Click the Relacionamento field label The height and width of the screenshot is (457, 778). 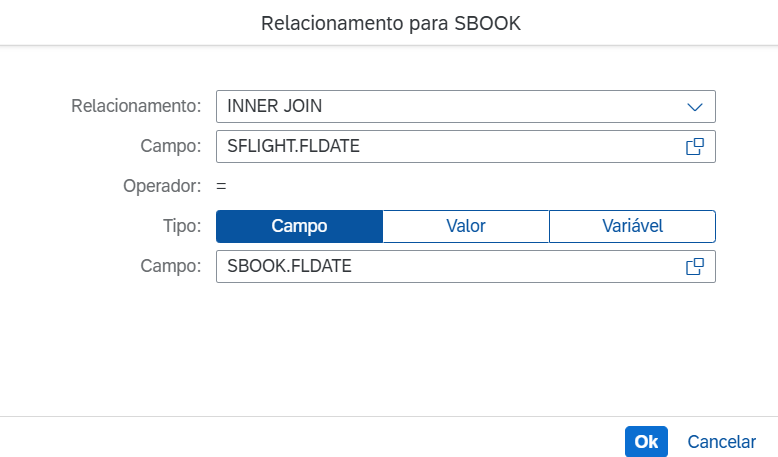coord(136,106)
